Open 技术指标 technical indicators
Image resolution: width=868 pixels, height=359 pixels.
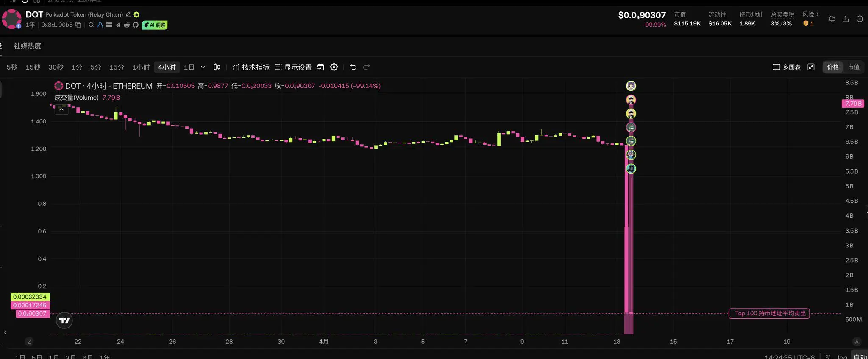click(x=251, y=67)
